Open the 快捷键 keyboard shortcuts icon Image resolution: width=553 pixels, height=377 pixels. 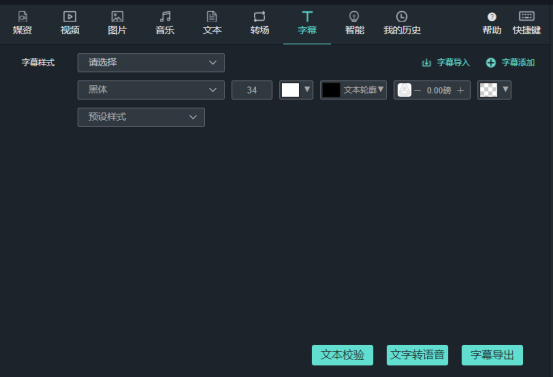click(x=527, y=23)
